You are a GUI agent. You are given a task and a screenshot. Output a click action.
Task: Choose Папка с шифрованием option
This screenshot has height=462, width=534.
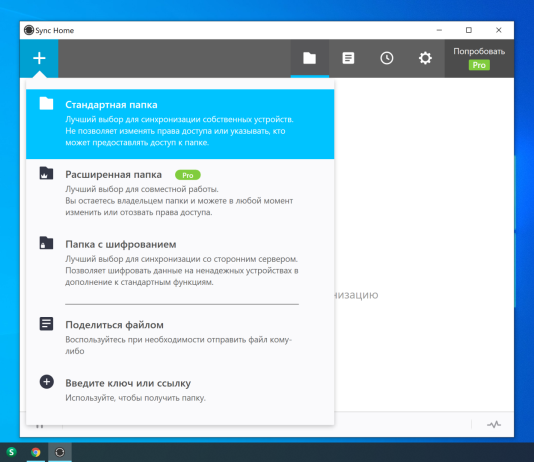180,263
